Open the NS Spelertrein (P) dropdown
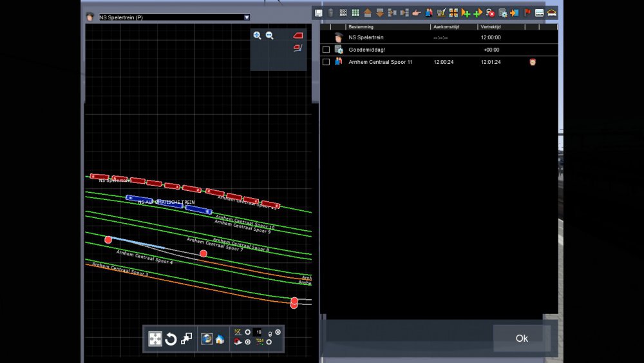The width and height of the screenshot is (644, 363). [247, 17]
